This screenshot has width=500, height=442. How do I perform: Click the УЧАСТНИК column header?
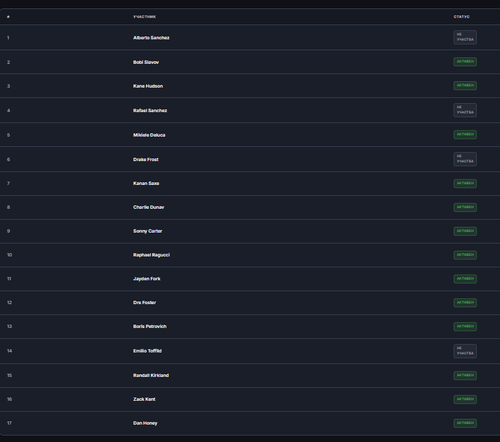[144, 17]
